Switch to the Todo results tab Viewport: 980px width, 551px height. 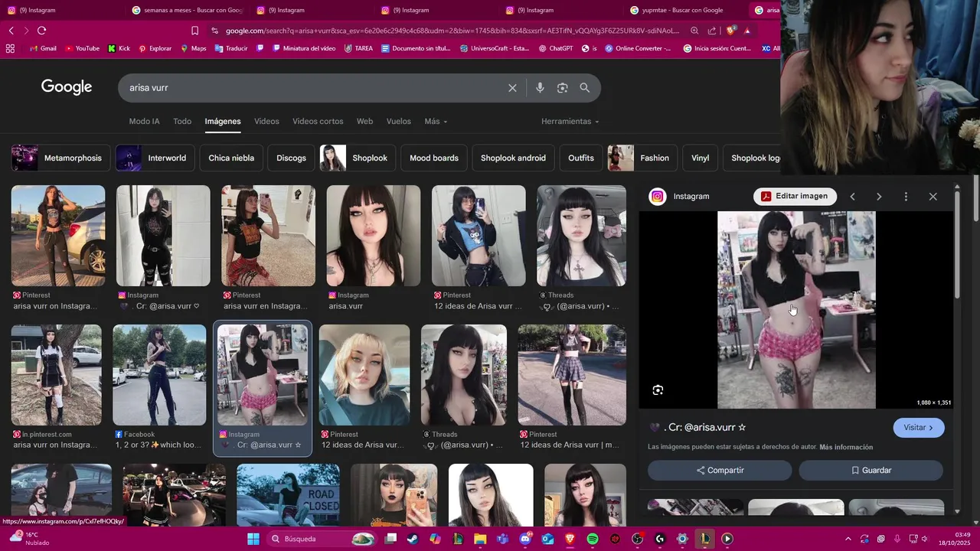[x=182, y=122]
